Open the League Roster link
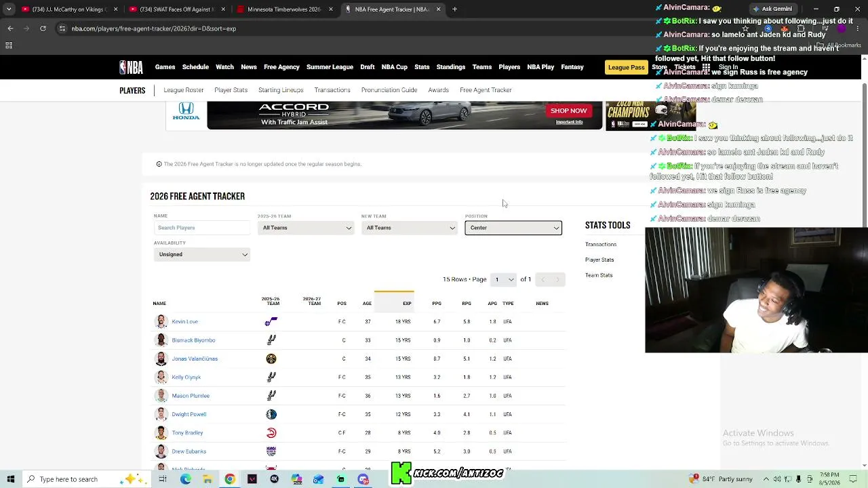Image resolution: width=868 pixels, height=488 pixels. [x=184, y=90]
